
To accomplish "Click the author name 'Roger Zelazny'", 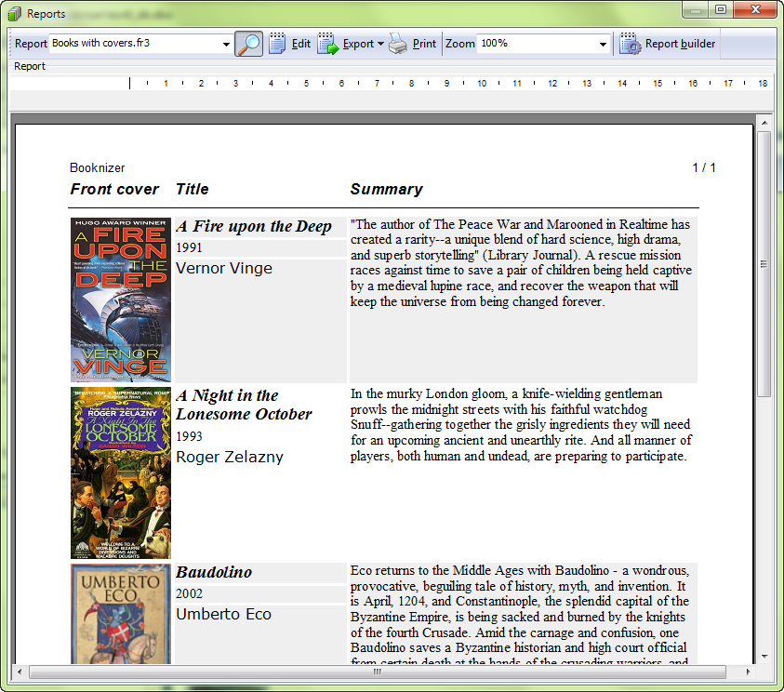I will point(230,457).
